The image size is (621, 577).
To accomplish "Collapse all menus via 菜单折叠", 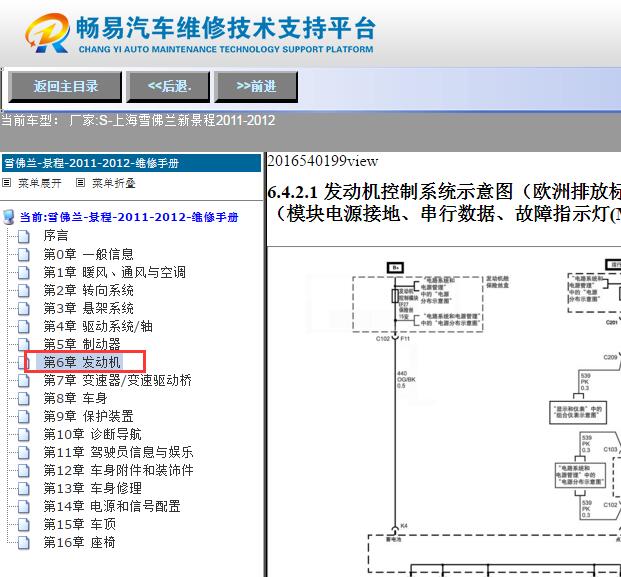I will pyautogui.click(x=114, y=183).
